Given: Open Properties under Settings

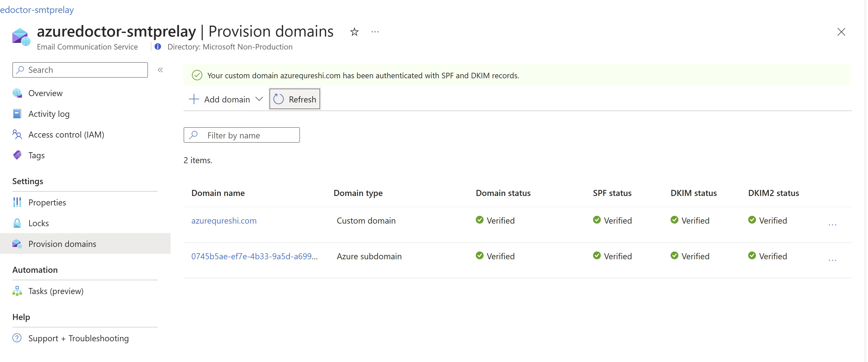Looking at the screenshot, I should tap(47, 202).
